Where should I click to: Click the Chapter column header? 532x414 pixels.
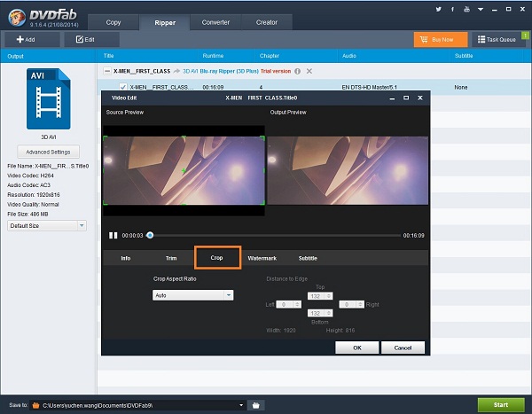click(270, 56)
